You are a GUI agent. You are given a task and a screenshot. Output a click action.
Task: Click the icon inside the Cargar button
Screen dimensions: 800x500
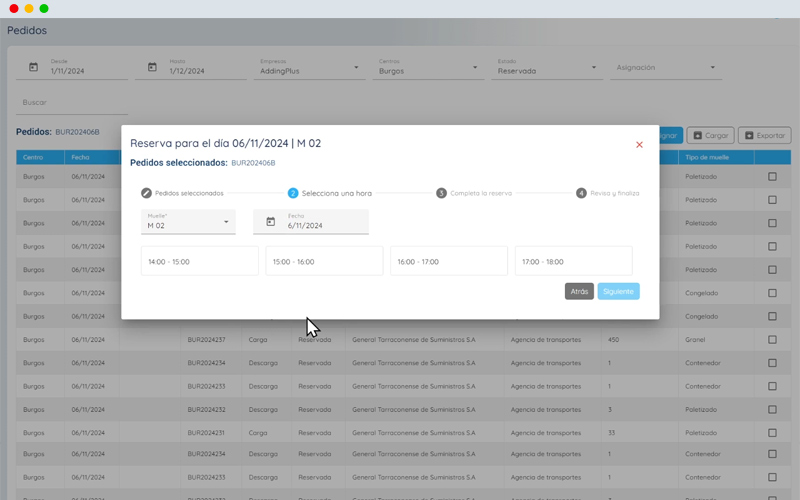click(x=697, y=136)
